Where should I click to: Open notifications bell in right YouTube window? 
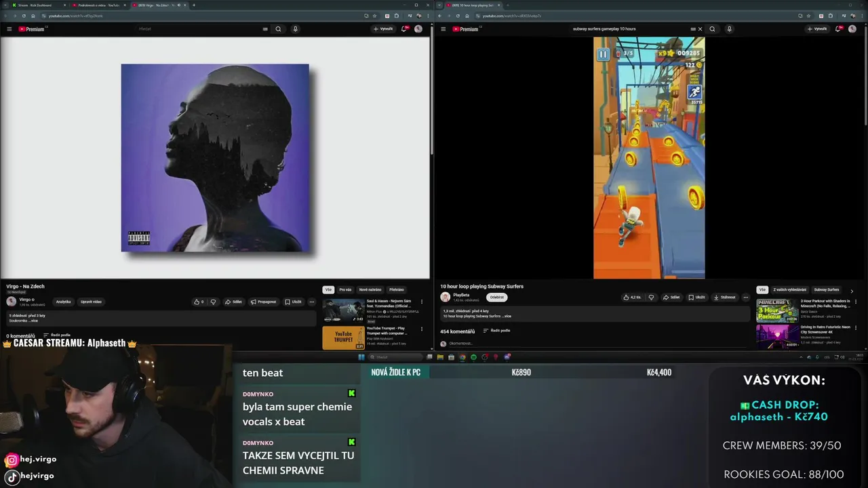838,29
